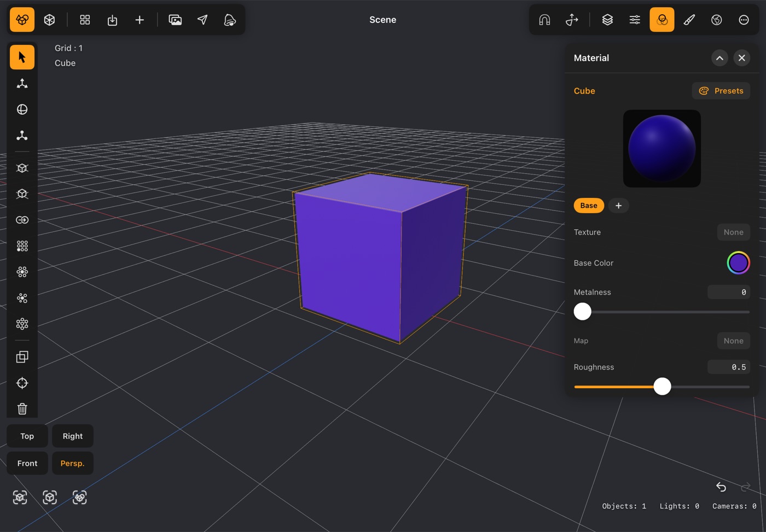
Task: Click the import download icon
Action: (x=112, y=20)
